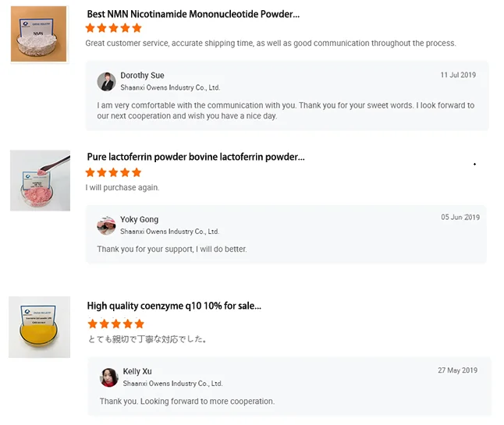Click Kelly Xu's profile avatar
Image resolution: width=504 pixels, height=425 pixels.
pyautogui.click(x=109, y=377)
